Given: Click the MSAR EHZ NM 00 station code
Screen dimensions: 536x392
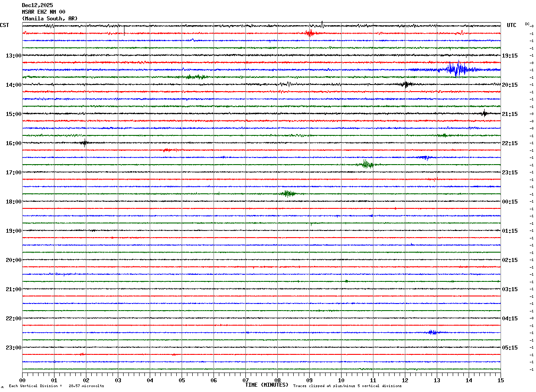Looking at the screenshot, I should pyautogui.click(x=43, y=12).
